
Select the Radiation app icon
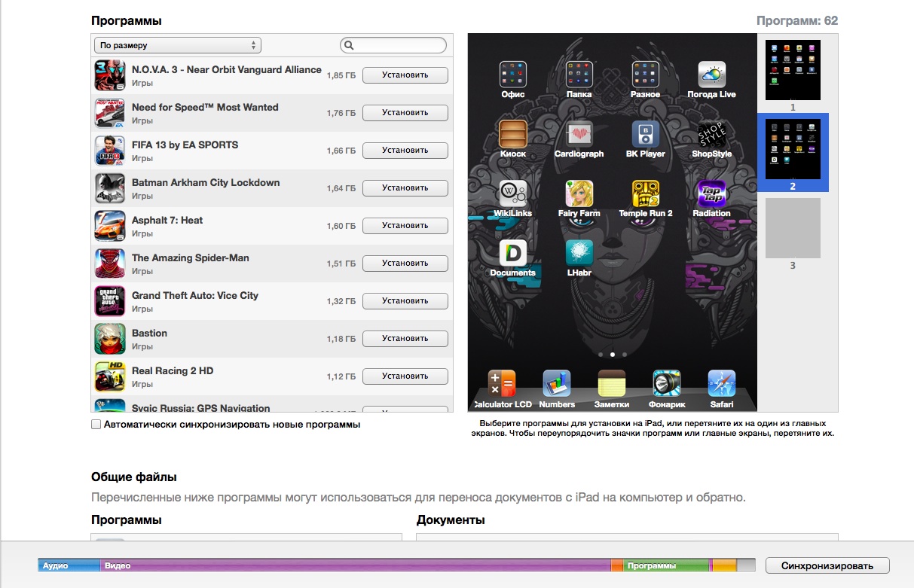[712, 194]
